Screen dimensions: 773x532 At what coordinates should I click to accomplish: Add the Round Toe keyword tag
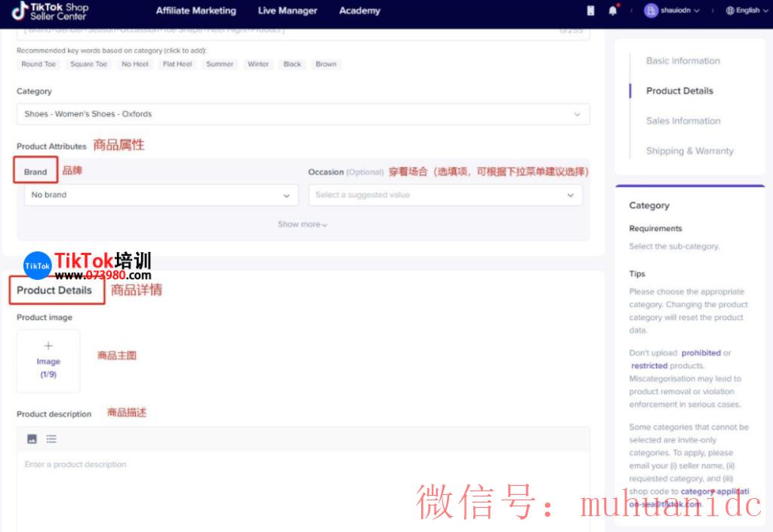pos(38,64)
